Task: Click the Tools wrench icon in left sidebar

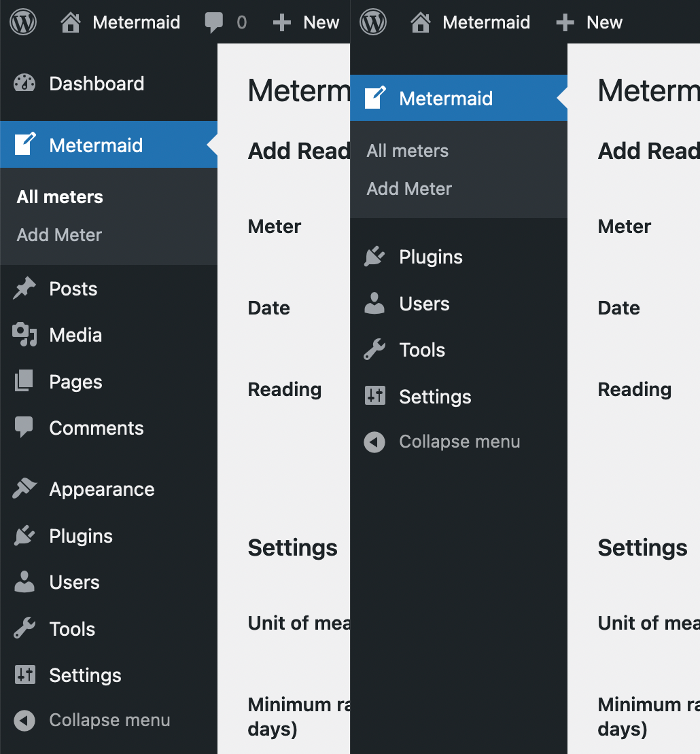Action: coord(24,628)
